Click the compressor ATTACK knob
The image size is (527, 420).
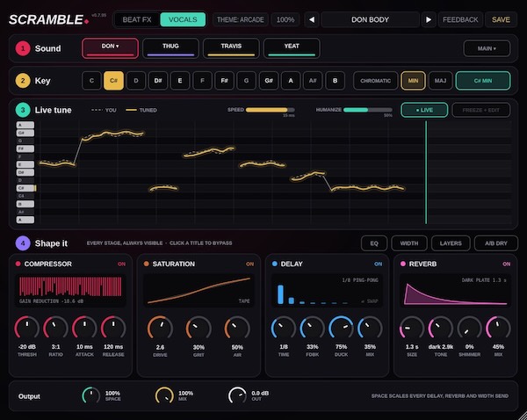click(84, 329)
